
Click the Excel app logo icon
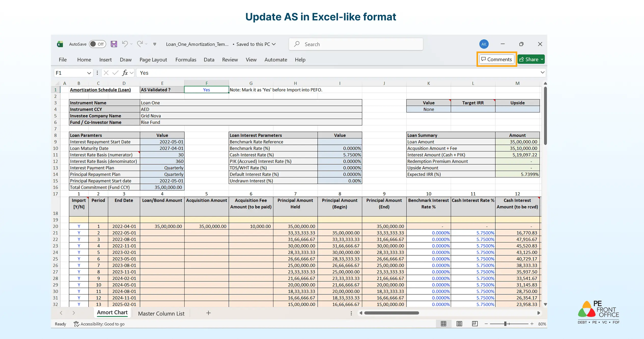[x=60, y=44]
